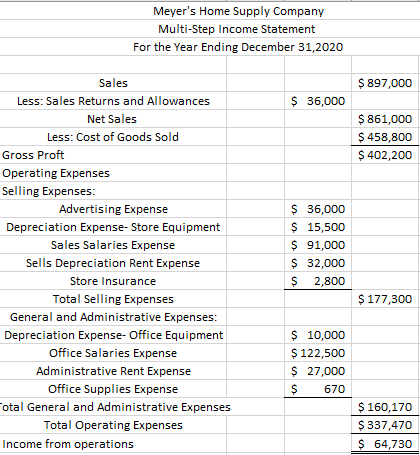Select the $160,170 total value
Screen dimensions: 420x455
(x=385, y=407)
